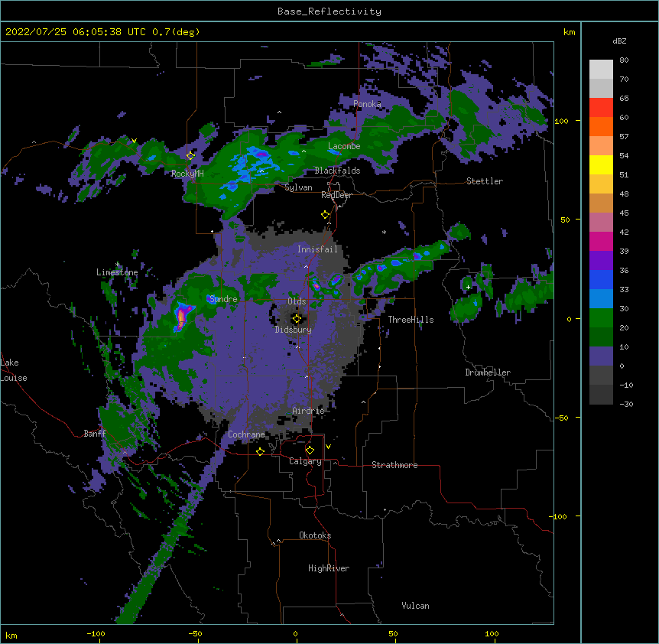This screenshot has width=659, height=644.
Task: Click the Ponoka city label
Action: (x=367, y=104)
